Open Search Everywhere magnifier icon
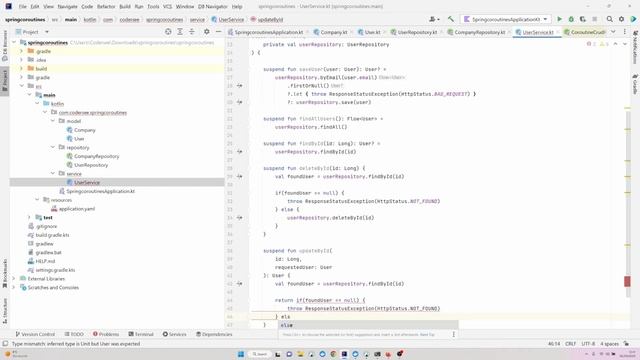 (x=609, y=19)
